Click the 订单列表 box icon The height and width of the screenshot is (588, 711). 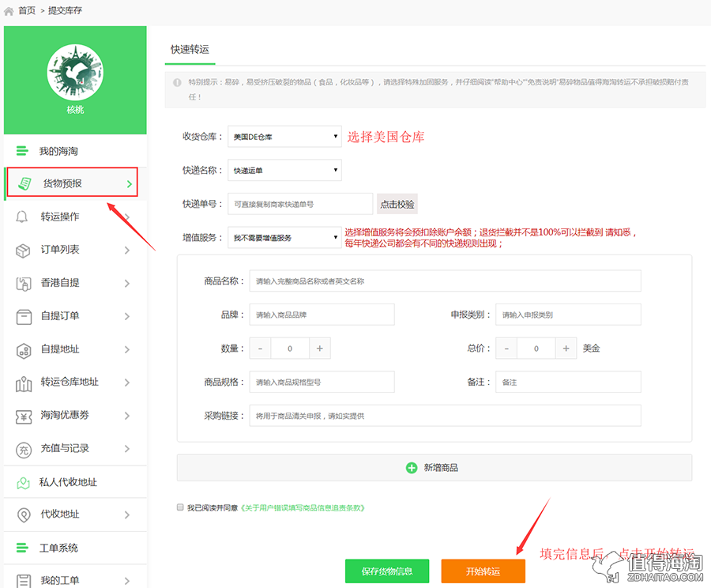click(x=23, y=251)
